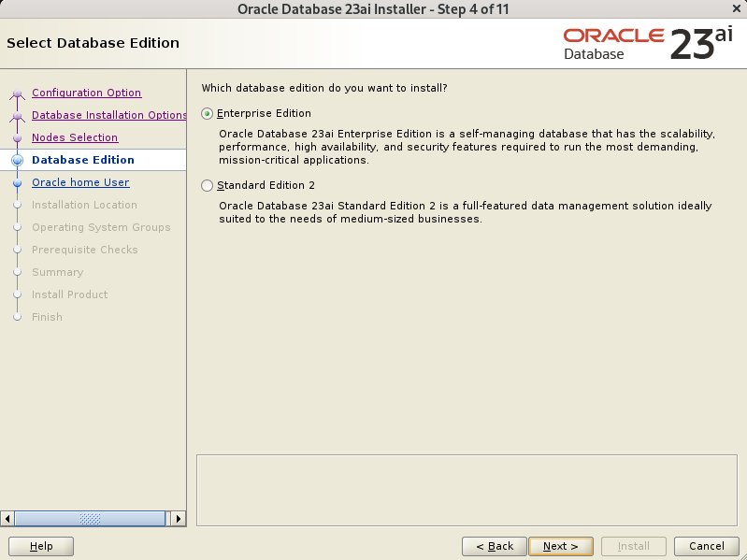
Task: Click the right scroll arrow of the sidebar
Action: (x=179, y=519)
